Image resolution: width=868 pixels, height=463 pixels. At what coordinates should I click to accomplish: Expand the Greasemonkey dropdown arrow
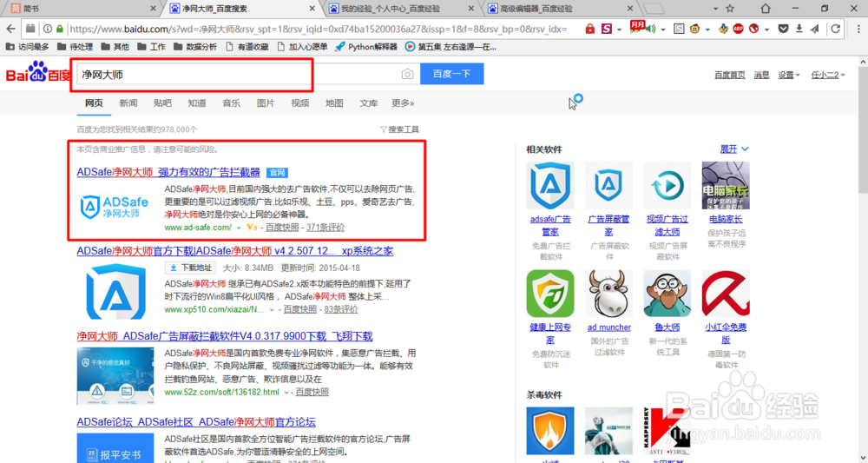(707, 30)
